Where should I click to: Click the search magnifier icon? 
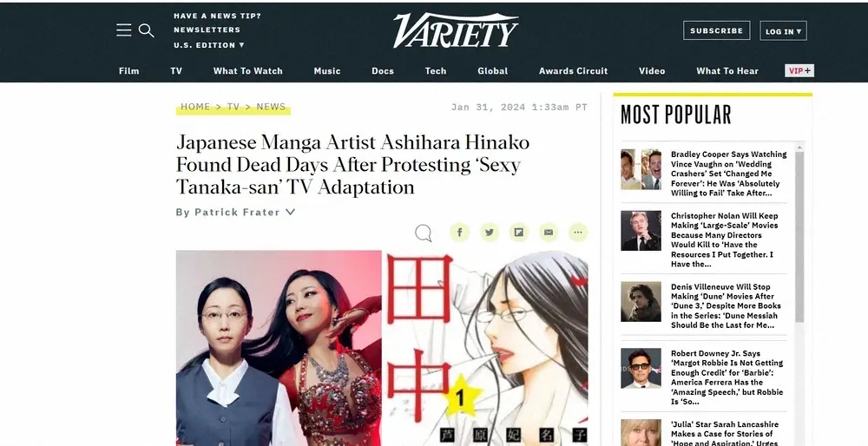(146, 30)
